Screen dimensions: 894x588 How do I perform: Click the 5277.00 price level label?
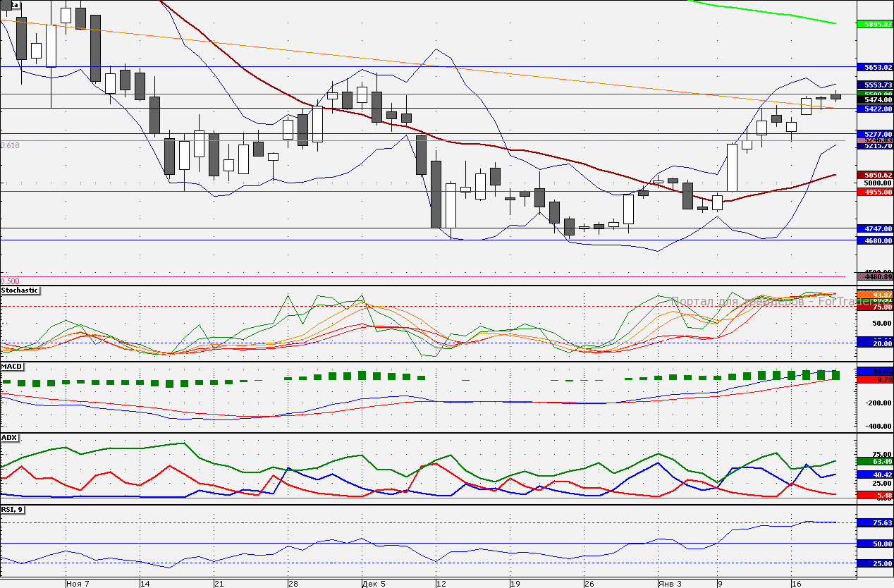[874, 134]
